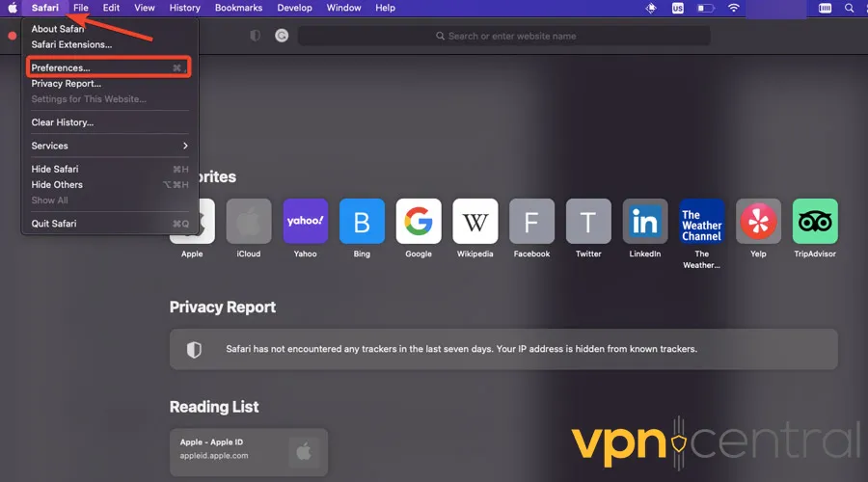This screenshot has height=482, width=868.
Task: Click the Reading List heading
Action: click(x=214, y=407)
